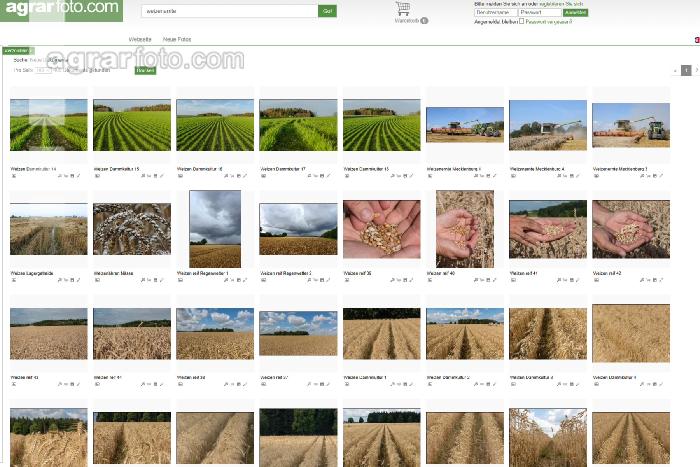700x467 pixels.
Task: Click the Go! search button
Action: tap(327, 11)
